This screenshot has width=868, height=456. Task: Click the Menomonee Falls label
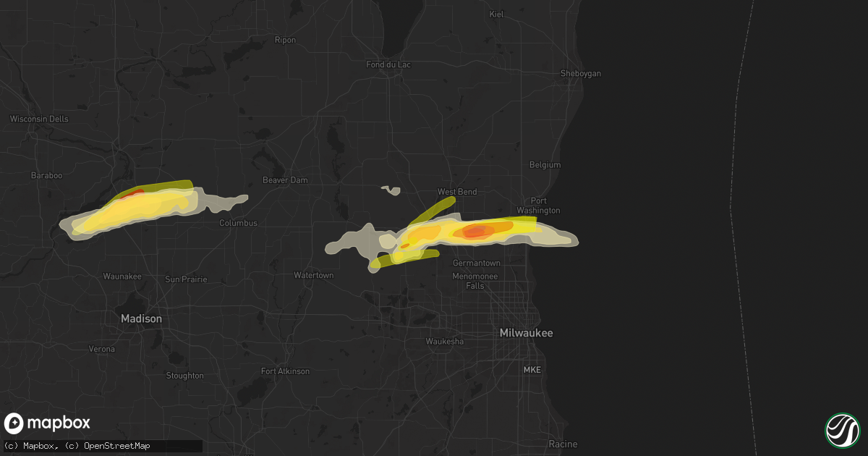tap(475, 281)
